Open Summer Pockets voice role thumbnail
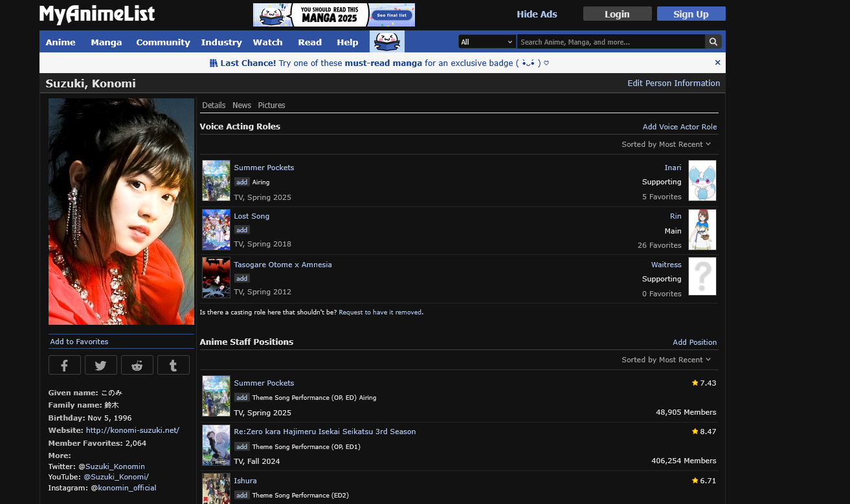The image size is (850, 504). [216, 181]
